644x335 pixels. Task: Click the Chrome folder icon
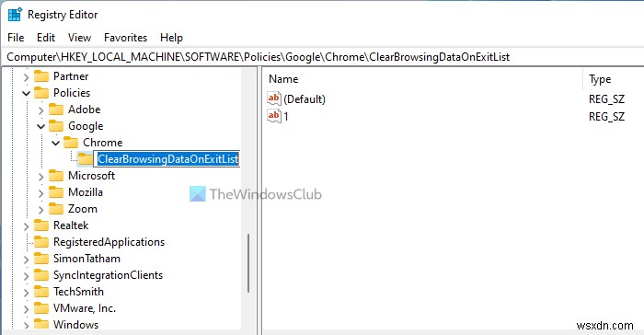point(71,143)
